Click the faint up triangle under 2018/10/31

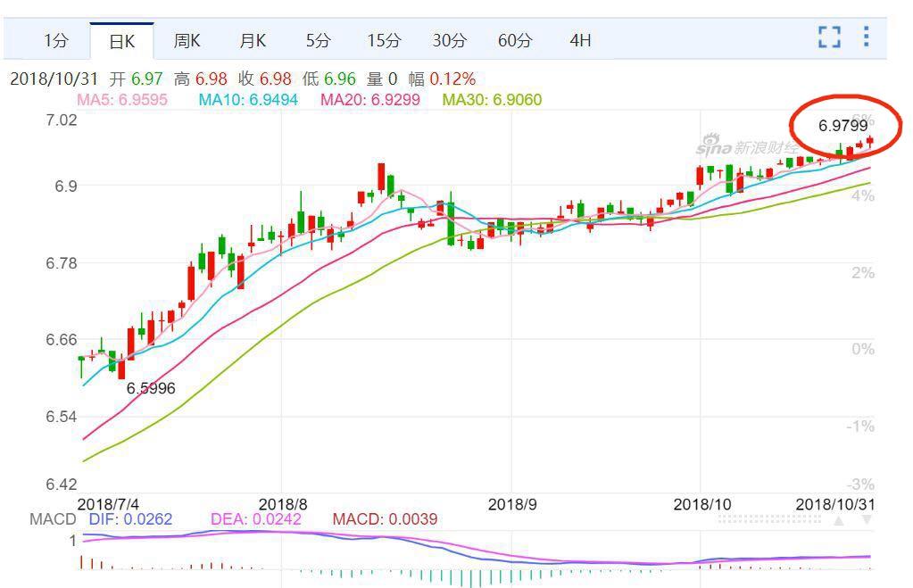[838, 520]
